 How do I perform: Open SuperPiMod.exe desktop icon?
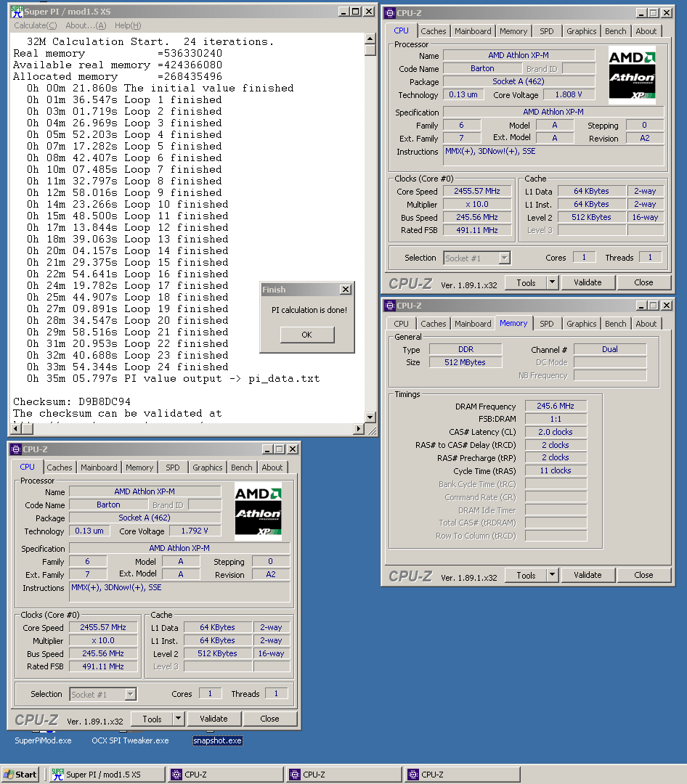(x=43, y=740)
